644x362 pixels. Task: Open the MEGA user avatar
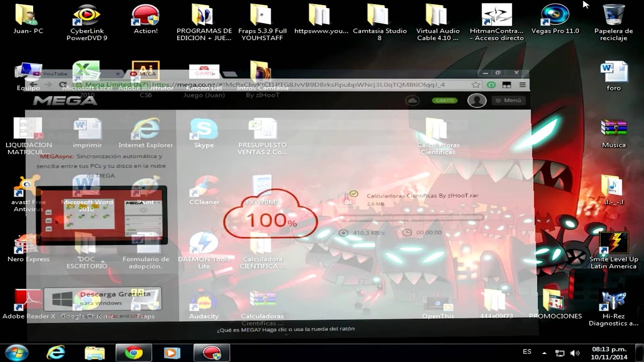coord(476,101)
